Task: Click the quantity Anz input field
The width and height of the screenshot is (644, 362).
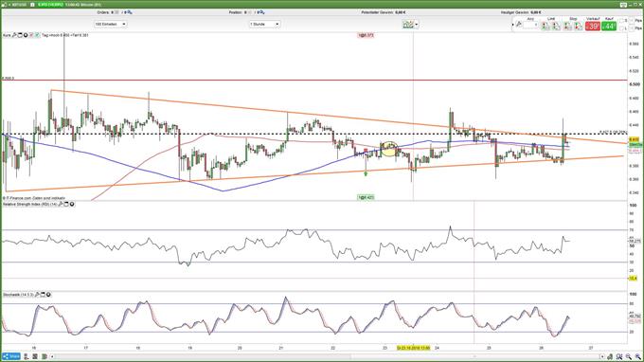Action: [x=530, y=25]
